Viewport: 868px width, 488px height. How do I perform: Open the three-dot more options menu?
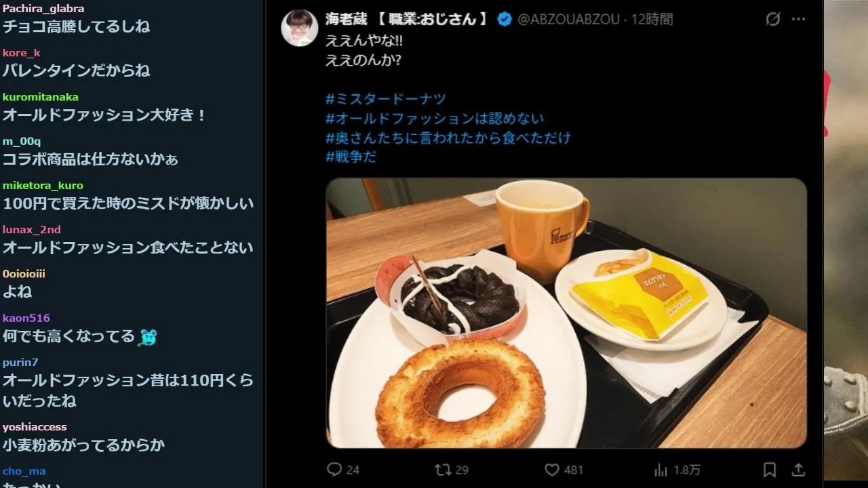point(799,19)
